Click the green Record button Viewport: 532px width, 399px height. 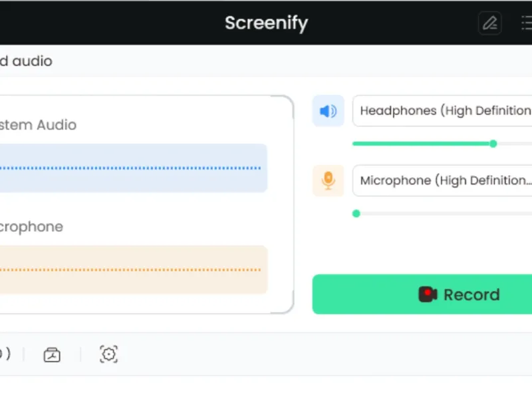[x=422, y=294]
